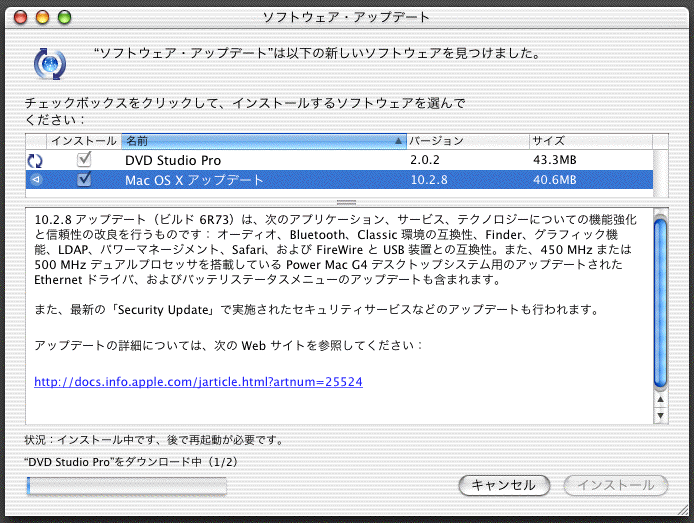Click the "DVD Studio Pro"をダウンロード中 (1/2) text

131,462
